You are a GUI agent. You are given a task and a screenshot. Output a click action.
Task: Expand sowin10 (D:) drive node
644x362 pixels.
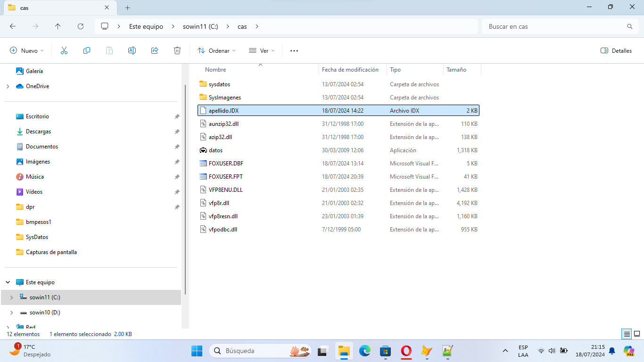(x=11, y=313)
